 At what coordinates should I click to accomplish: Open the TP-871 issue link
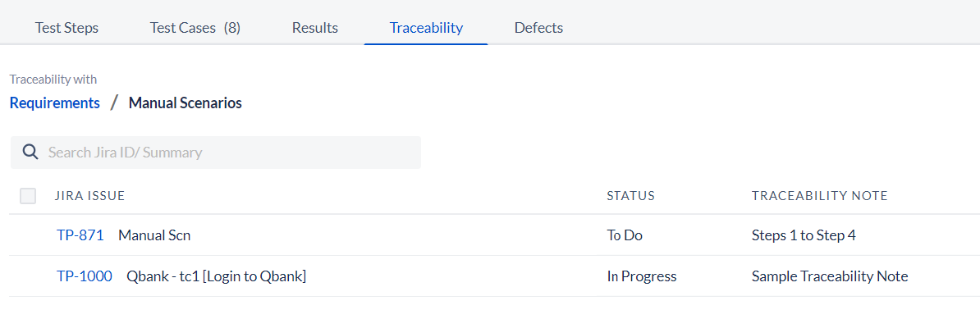pos(80,235)
